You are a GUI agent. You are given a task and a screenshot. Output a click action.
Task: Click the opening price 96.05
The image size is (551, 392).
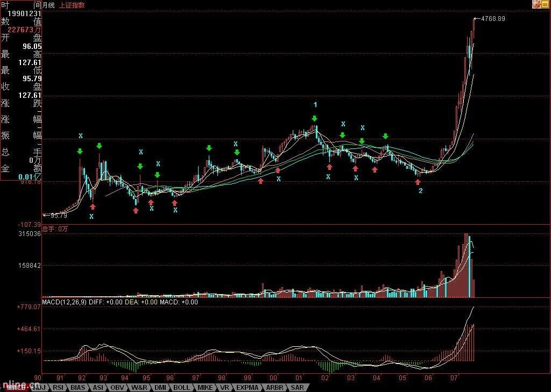point(32,46)
